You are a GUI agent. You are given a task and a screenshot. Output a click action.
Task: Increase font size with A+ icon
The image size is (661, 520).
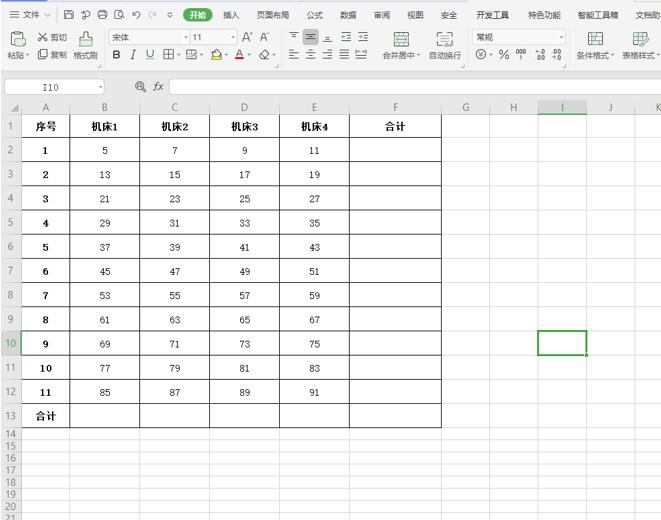247,37
